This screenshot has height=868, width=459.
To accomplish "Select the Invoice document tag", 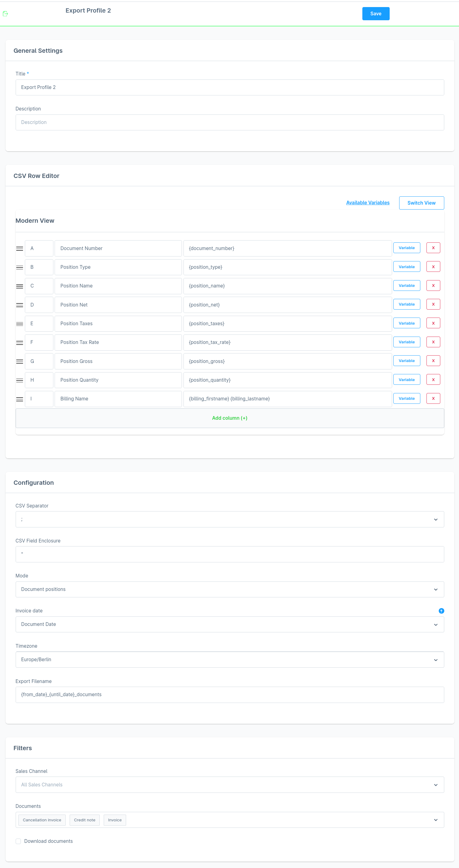I will (115, 820).
